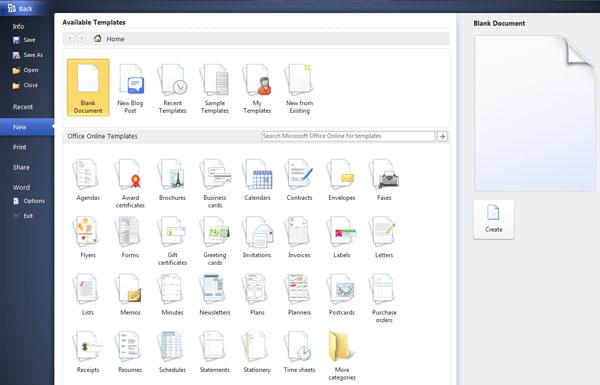Open Award certificates templates

[130, 184]
